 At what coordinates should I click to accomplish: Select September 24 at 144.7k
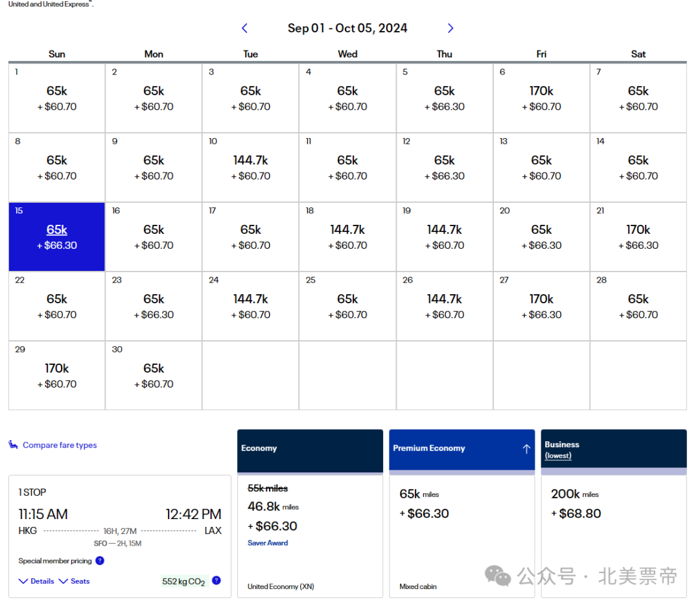[250, 307]
